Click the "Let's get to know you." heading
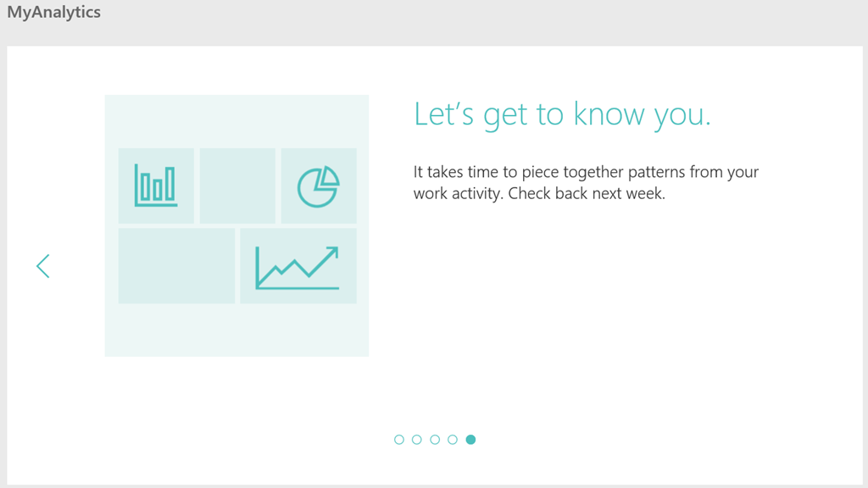Viewport: 868px width, 488px height. [x=562, y=114]
